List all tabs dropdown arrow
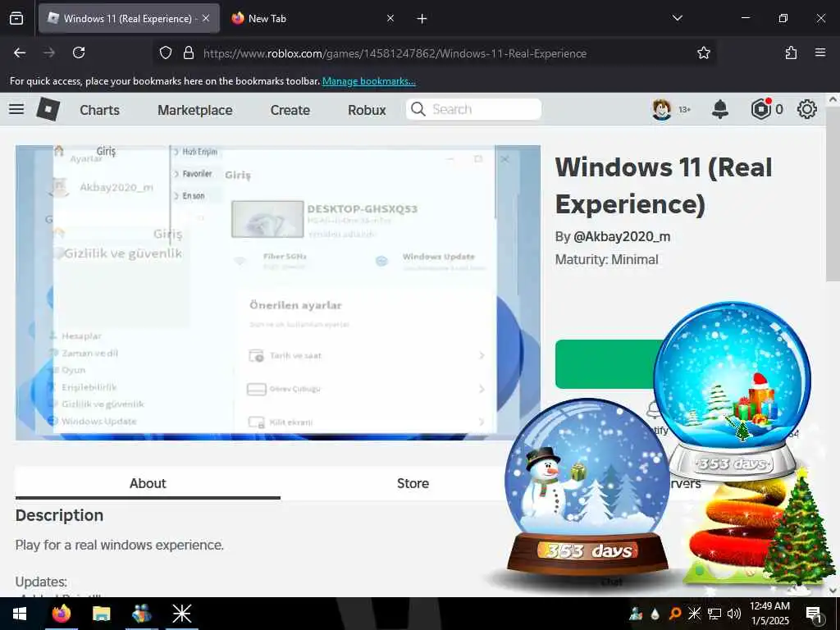This screenshot has width=840, height=630. pos(677,18)
